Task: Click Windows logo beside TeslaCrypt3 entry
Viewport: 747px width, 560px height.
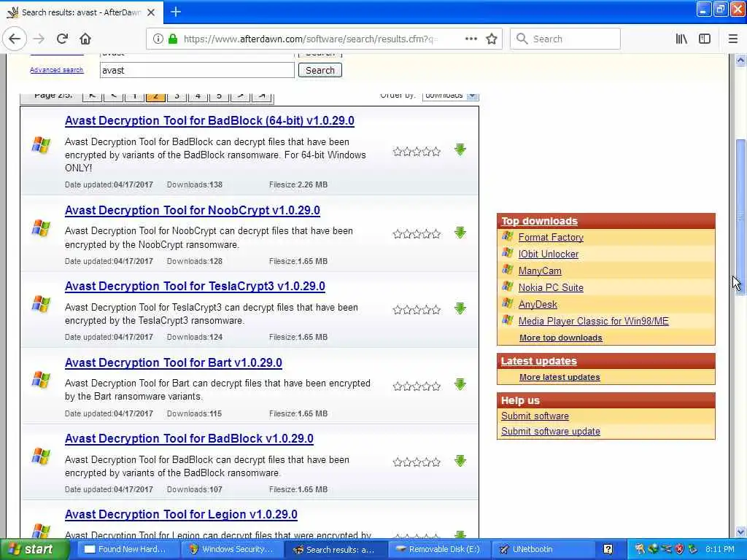Action: coord(41,304)
